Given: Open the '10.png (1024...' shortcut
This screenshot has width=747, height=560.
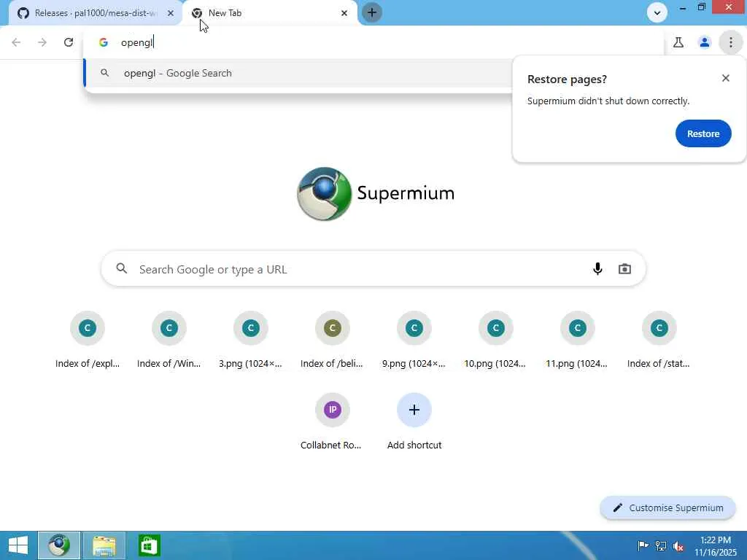Looking at the screenshot, I should tap(495, 339).
